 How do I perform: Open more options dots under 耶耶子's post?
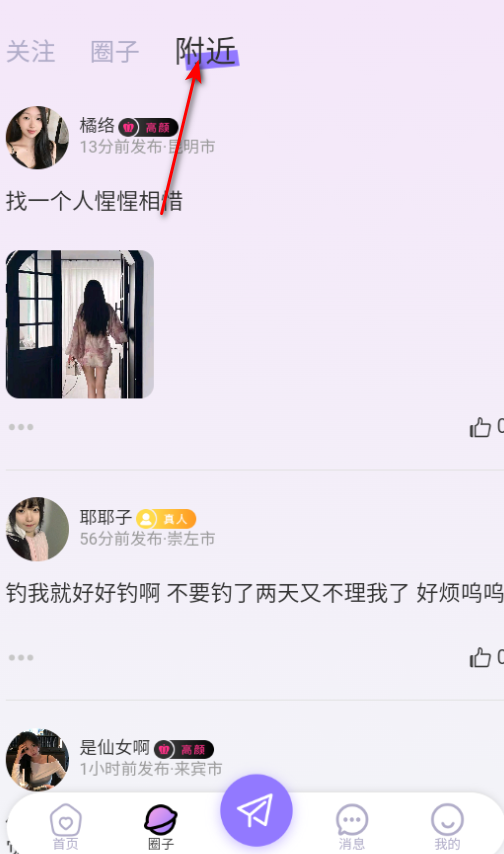click(21, 657)
